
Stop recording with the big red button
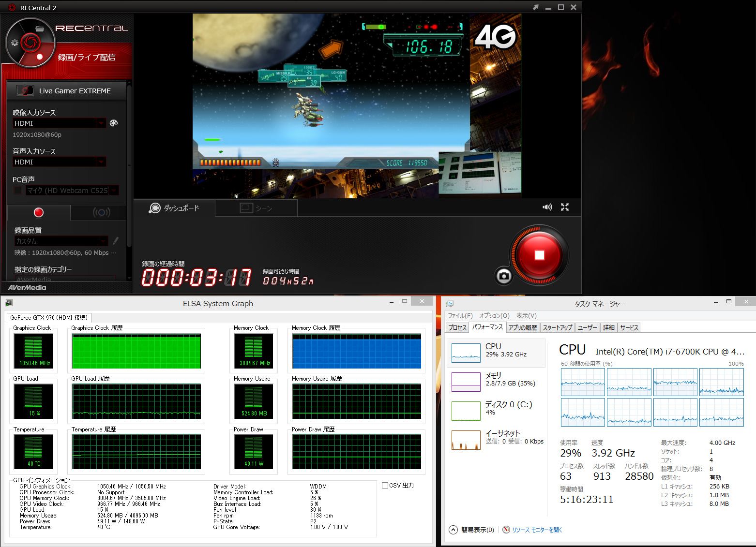(x=539, y=255)
